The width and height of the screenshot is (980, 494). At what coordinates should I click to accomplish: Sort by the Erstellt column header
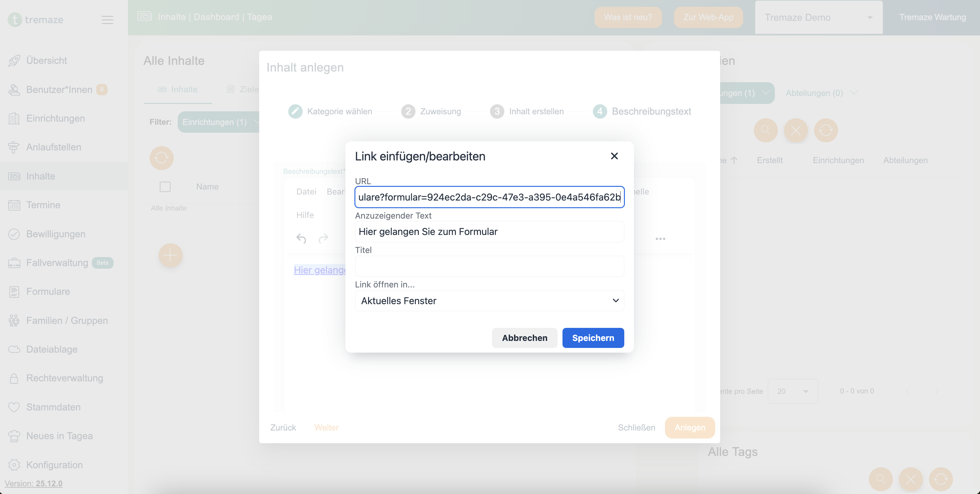pos(770,160)
